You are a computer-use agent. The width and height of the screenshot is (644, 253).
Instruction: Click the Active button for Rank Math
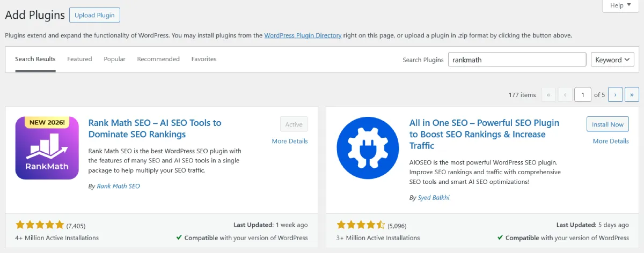pos(294,124)
